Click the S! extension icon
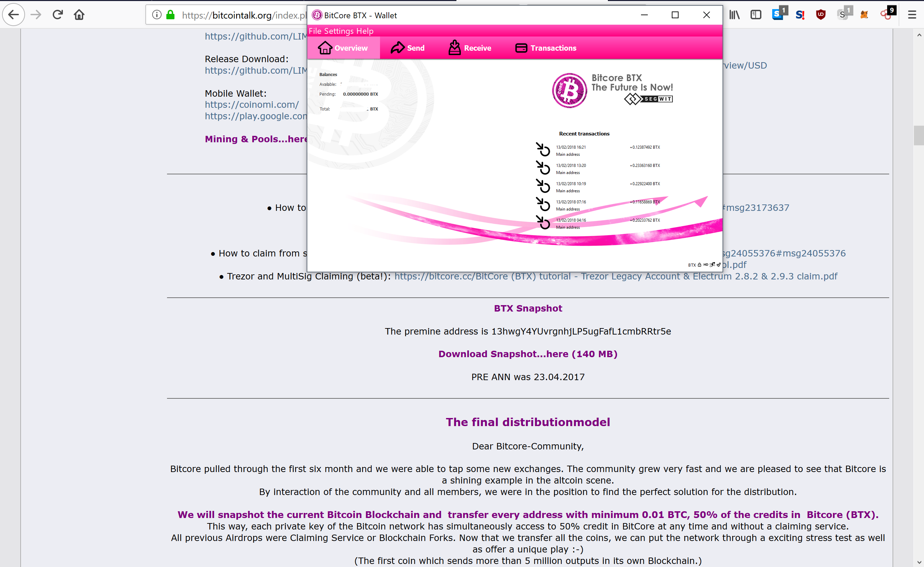Image resolution: width=924 pixels, height=567 pixels. [x=800, y=15]
